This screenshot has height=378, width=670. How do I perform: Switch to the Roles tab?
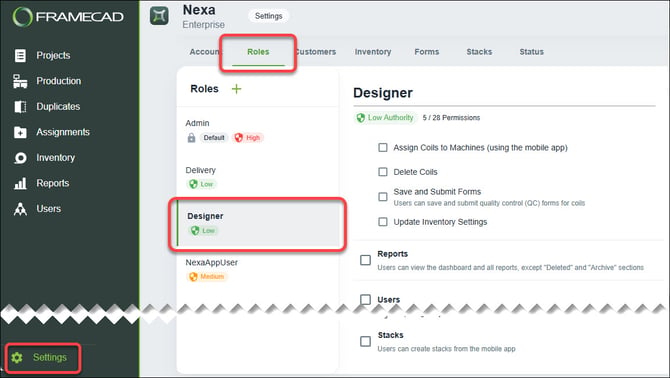coord(258,52)
